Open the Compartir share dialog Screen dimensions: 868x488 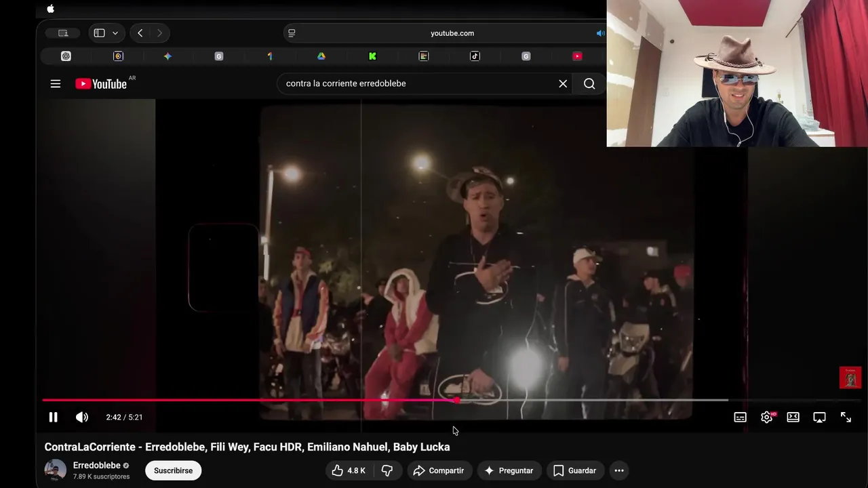439,470
